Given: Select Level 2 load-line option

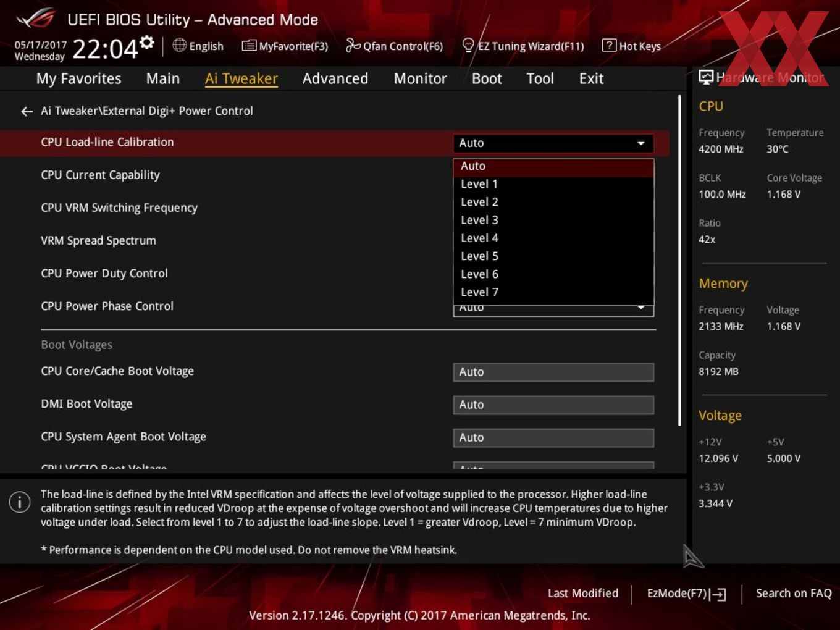Looking at the screenshot, I should coord(553,202).
